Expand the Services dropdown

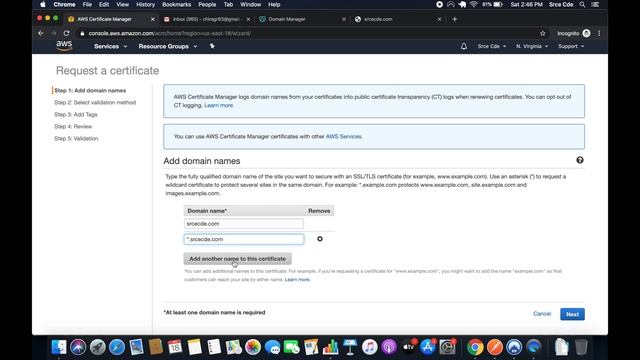(x=111, y=47)
